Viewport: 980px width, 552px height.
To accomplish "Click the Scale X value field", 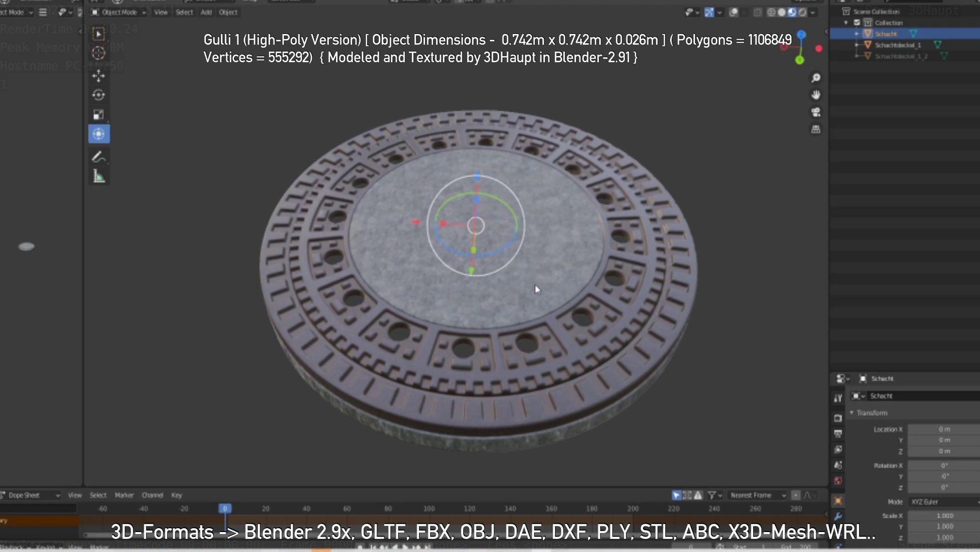I will [x=944, y=516].
